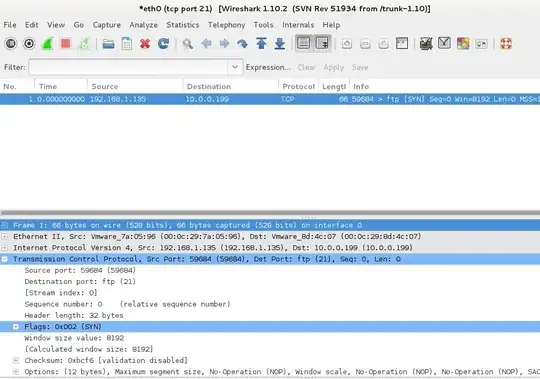The image size is (540, 379).
Task: Sort packets by Info column header
Action: pyautogui.click(x=445, y=86)
